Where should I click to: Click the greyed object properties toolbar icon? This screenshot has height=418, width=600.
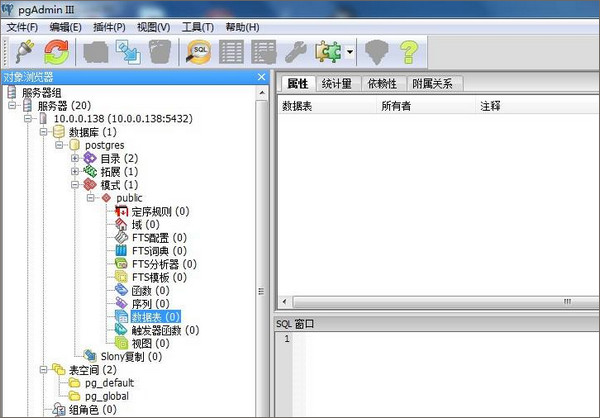(95, 52)
